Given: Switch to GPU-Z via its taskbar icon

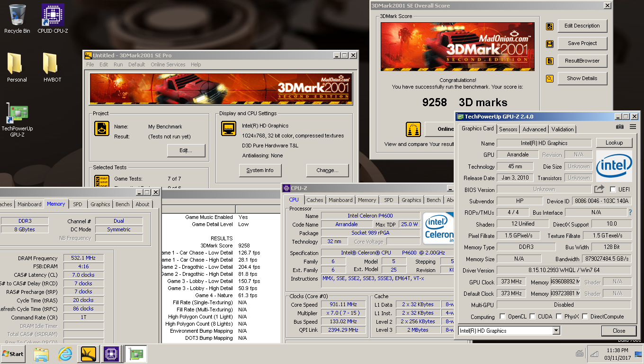Looking at the screenshot, I should point(135,354).
